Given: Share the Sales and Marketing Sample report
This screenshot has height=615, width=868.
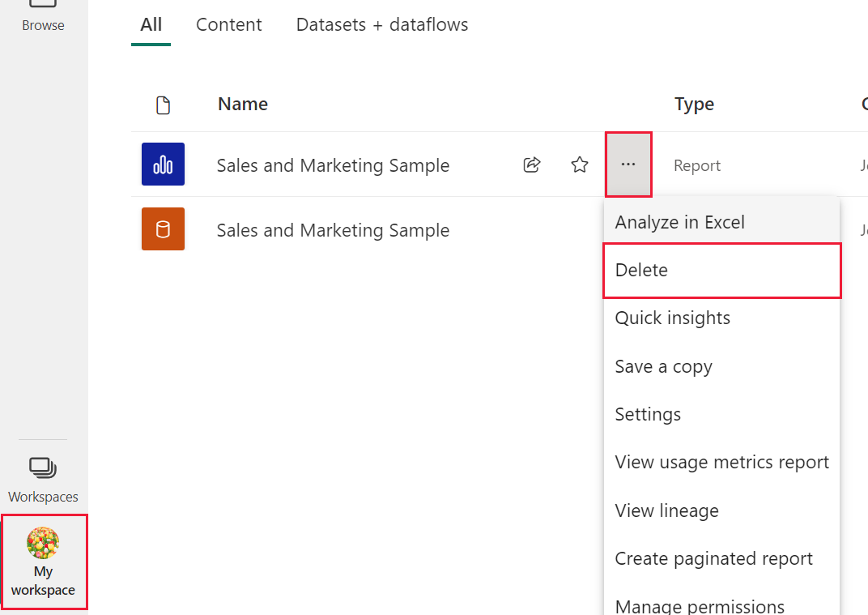Looking at the screenshot, I should tap(531, 164).
